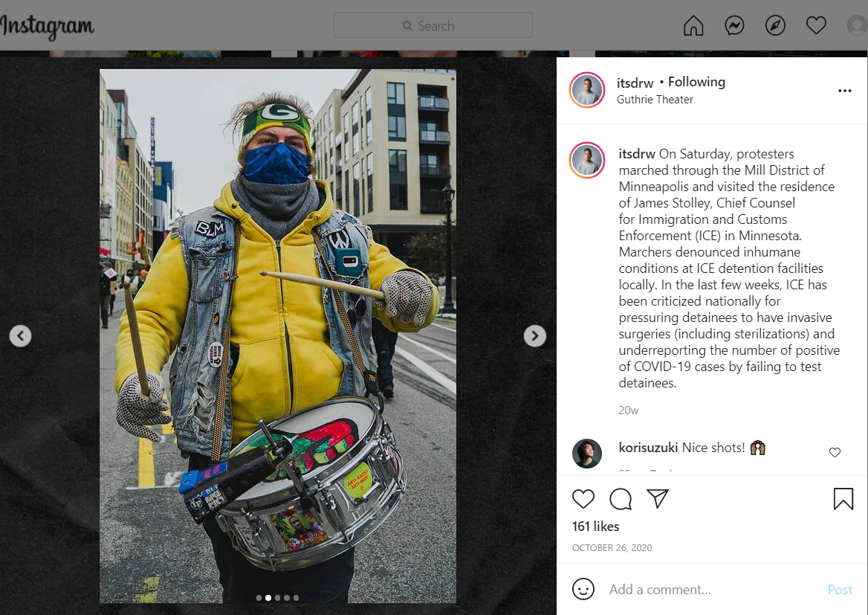
Task: Go to the previous photo in carousel
Action: (x=21, y=335)
